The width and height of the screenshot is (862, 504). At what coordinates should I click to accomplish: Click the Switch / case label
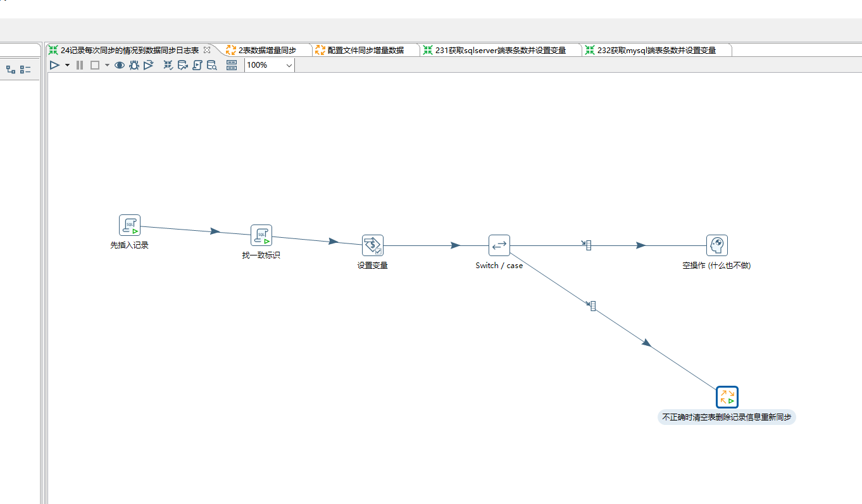pos(499,266)
